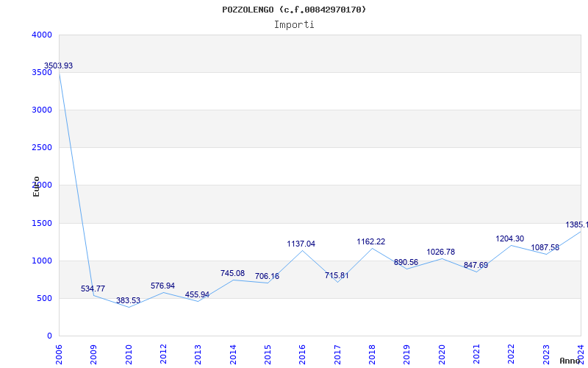Viewport: 588px width, 368px height.
Task: Click the 1162.22 data label for 2018
Action: 371,242
